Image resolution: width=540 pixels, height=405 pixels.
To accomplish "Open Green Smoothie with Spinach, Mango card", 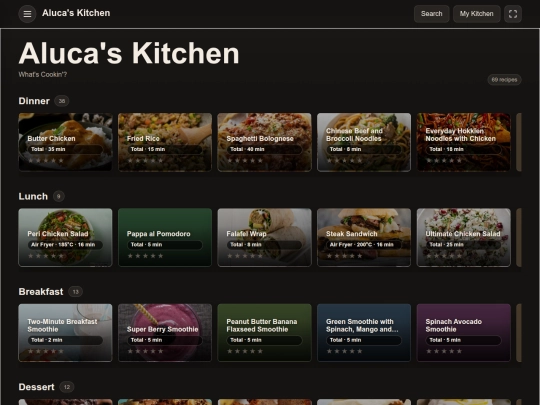I will [364, 333].
